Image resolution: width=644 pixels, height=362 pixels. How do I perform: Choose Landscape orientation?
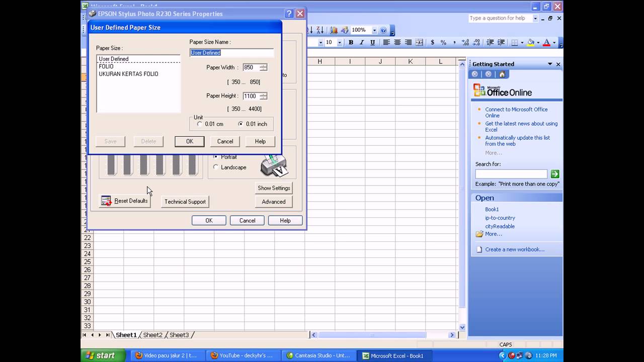click(216, 167)
